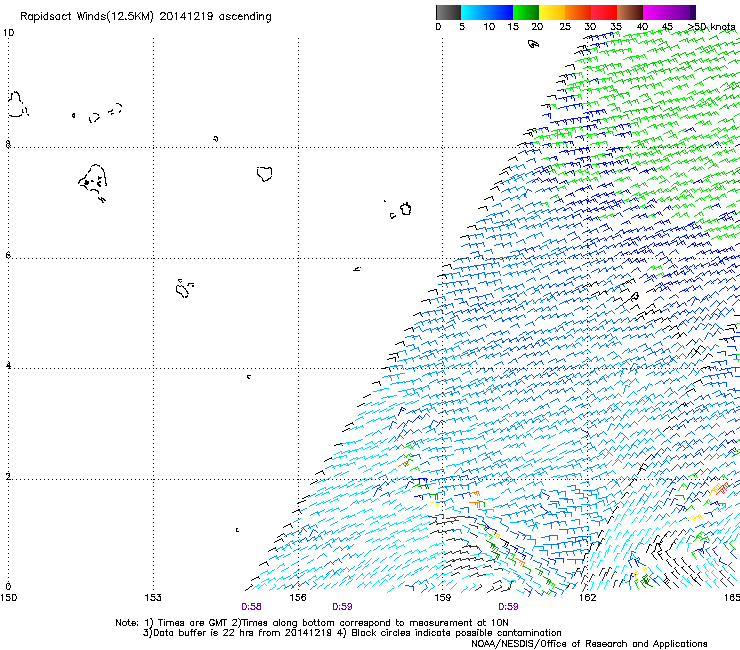Click the red 30-35 knots color swatch
The image size is (740, 650).
pos(604,12)
